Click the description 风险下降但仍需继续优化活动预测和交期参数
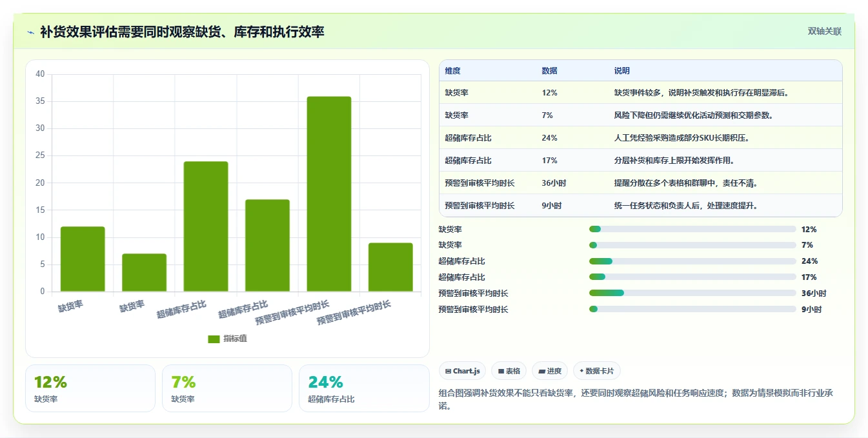This screenshot has width=868, height=438. click(x=694, y=115)
